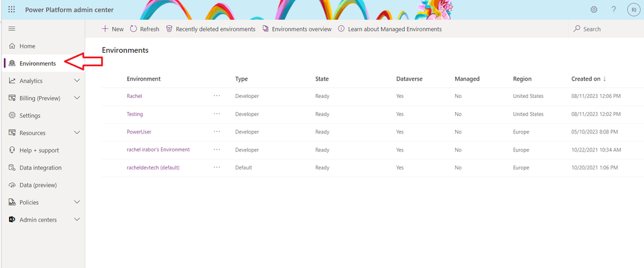Click the Refresh toolbar button
This screenshot has height=268, width=644.
[x=144, y=29]
